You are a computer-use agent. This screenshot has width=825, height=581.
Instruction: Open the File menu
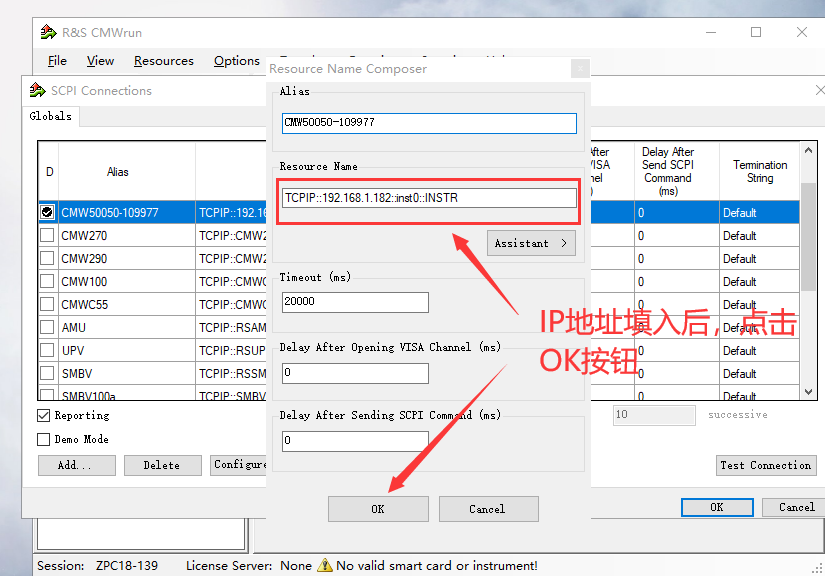pos(57,61)
